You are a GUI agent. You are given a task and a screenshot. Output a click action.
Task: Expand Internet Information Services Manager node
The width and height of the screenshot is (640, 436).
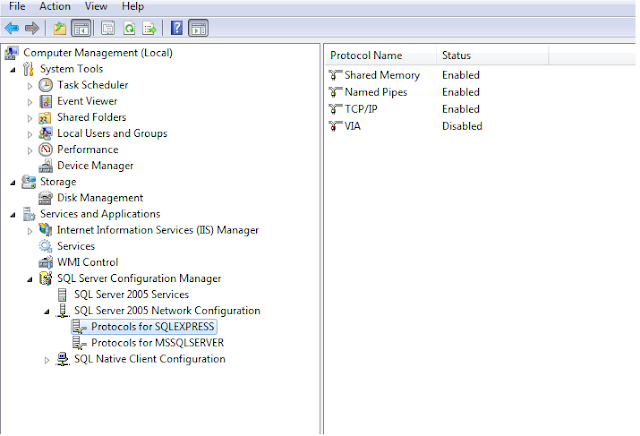pyautogui.click(x=29, y=231)
